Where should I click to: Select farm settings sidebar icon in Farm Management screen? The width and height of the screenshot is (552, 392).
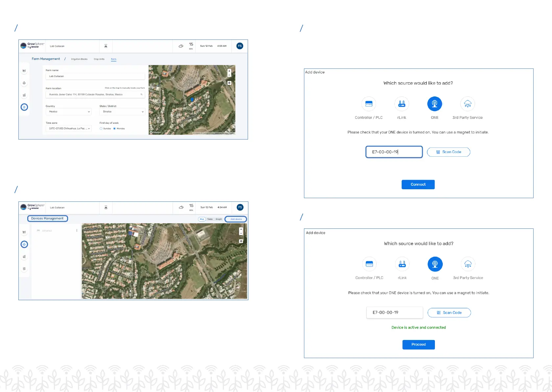click(24, 107)
